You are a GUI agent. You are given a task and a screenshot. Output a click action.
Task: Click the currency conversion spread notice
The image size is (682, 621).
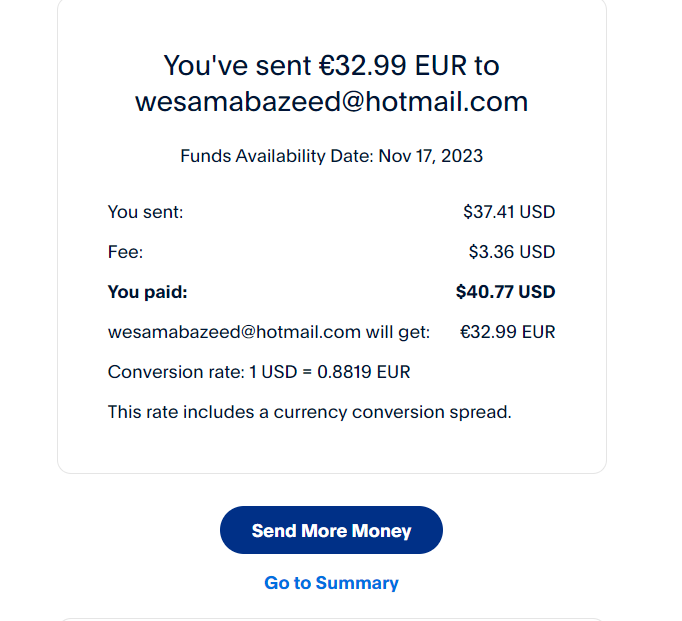click(x=309, y=412)
